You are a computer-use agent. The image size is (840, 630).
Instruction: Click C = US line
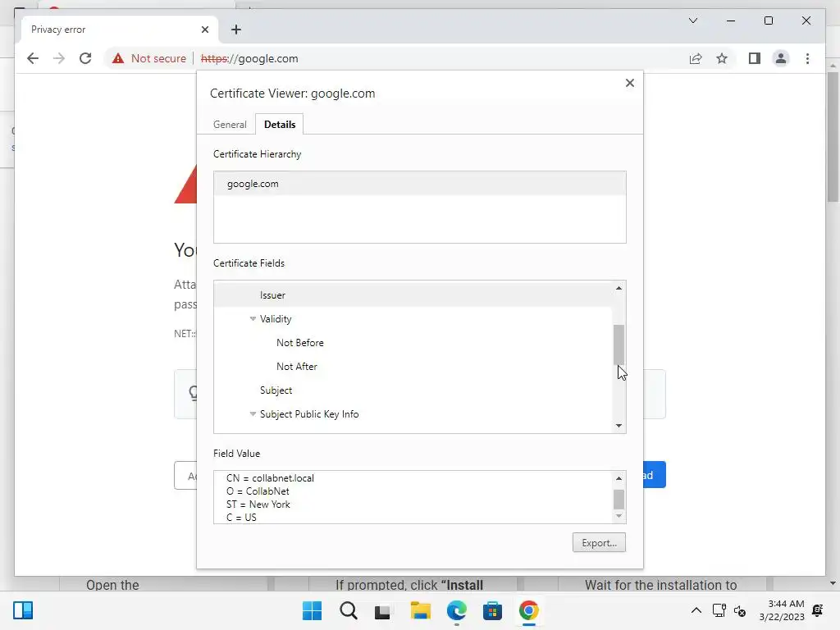pyautogui.click(x=241, y=518)
